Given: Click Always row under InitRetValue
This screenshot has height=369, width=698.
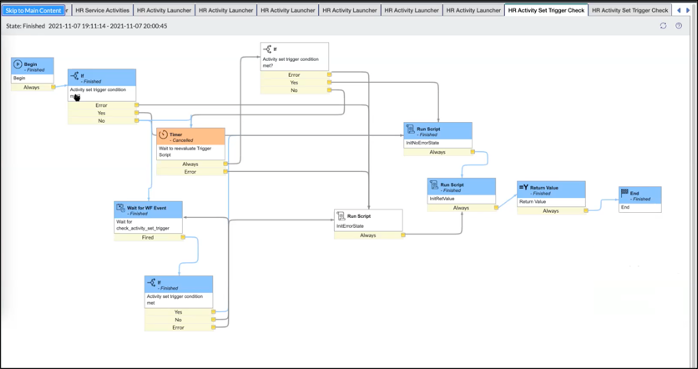Looking at the screenshot, I should 461,208.
